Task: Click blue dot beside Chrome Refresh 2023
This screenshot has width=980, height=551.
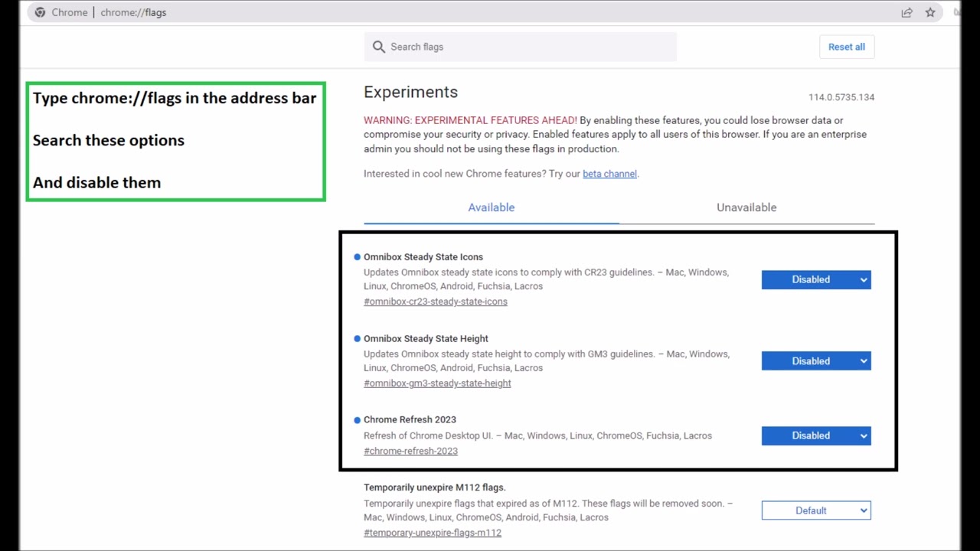Action: tap(357, 420)
